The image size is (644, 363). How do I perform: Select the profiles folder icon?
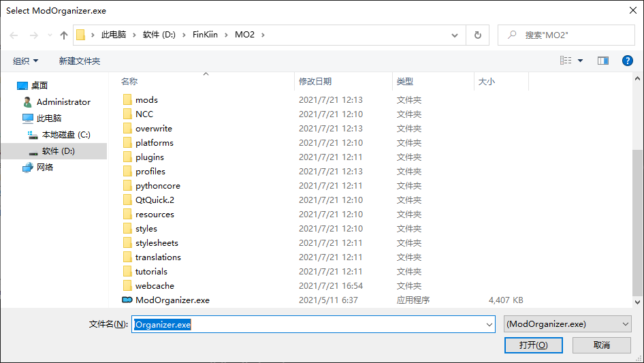[x=127, y=172]
